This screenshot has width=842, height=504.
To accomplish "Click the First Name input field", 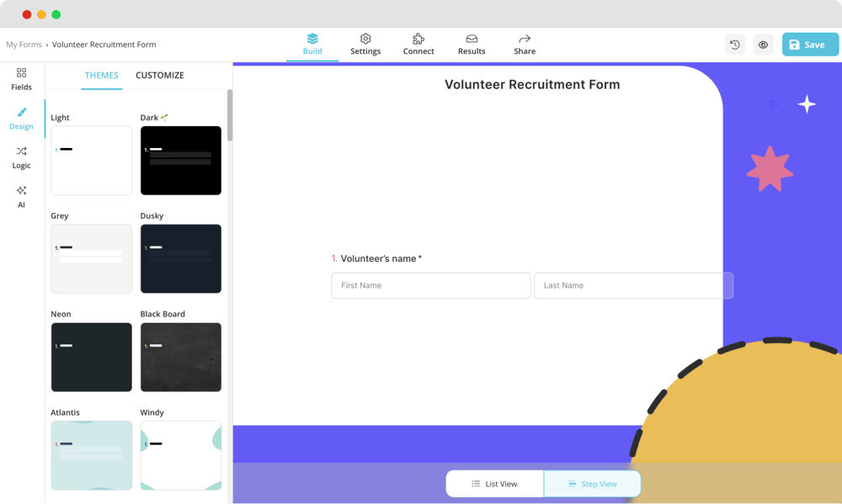I will click(x=430, y=285).
